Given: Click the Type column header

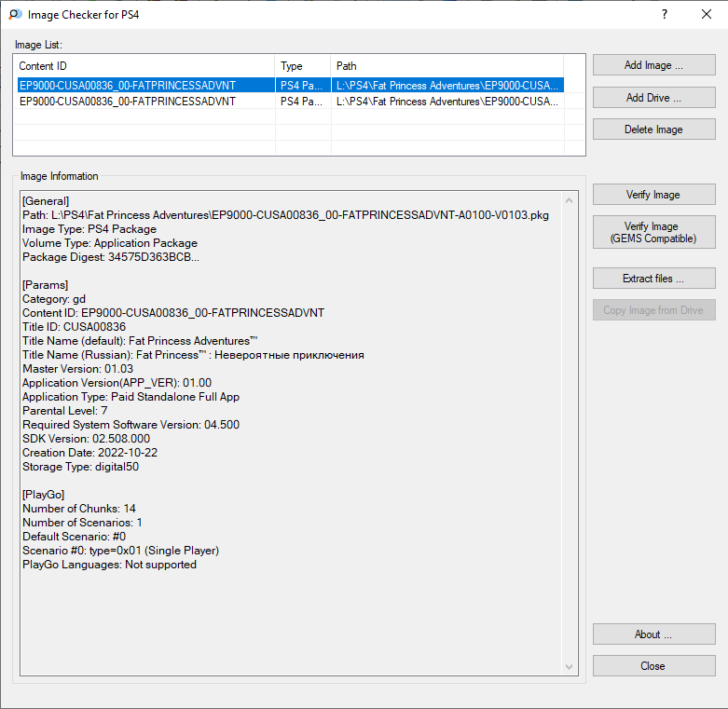Looking at the screenshot, I should click(x=303, y=66).
